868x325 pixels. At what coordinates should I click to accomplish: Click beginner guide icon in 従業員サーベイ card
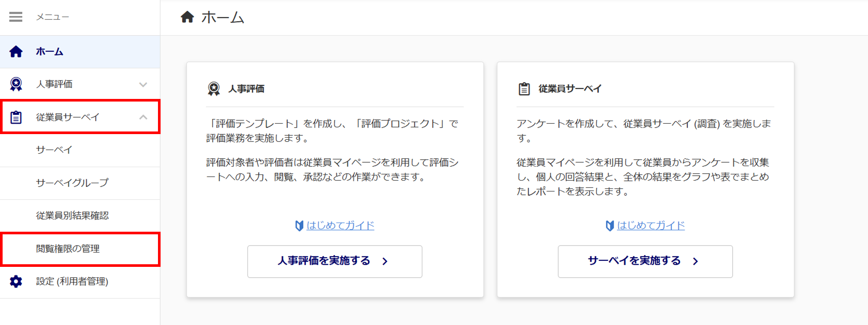(x=610, y=226)
